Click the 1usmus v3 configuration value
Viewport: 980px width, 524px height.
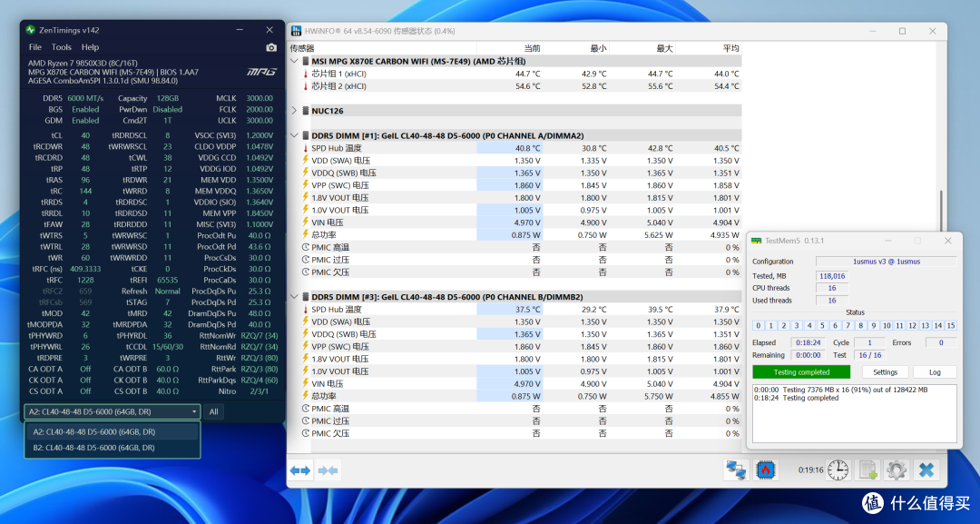(x=887, y=262)
